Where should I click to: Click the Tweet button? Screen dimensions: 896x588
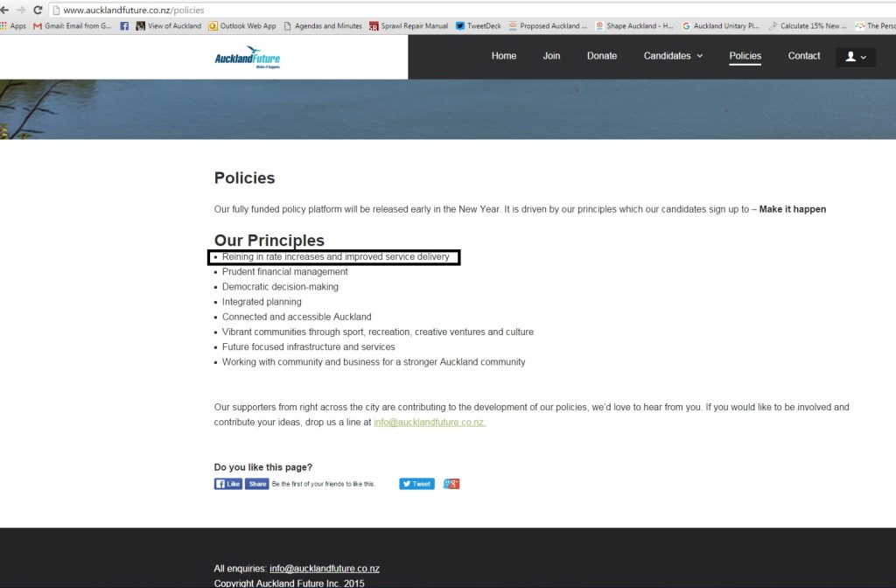click(x=416, y=484)
